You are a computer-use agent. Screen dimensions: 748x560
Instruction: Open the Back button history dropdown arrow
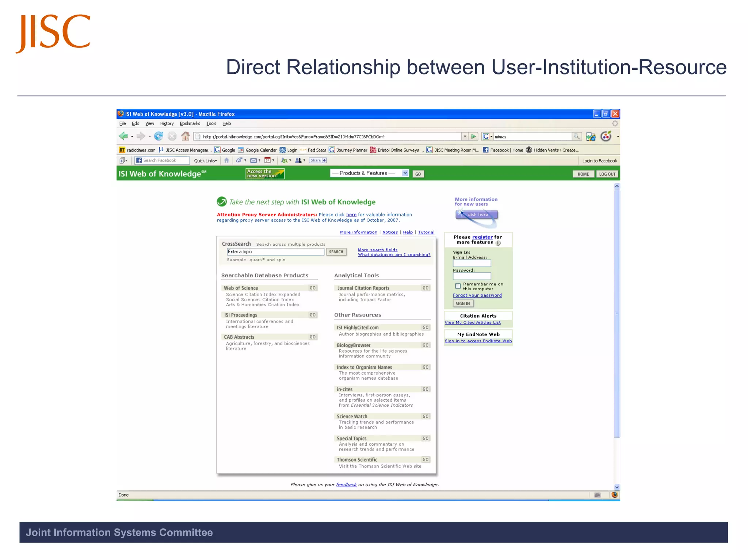click(132, 137)
